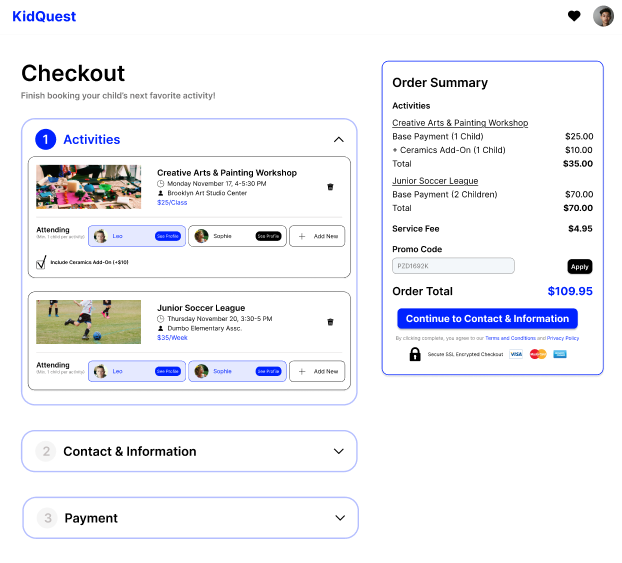The image size is (622, 563).
Task: Click the $109.95 order total amount
Action: click(570, 291)
